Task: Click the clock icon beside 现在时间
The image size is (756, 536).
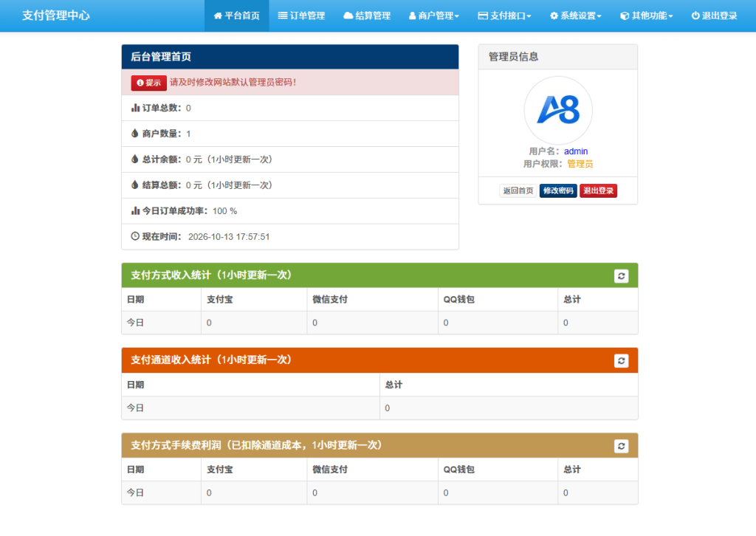Action: (136, 236)
